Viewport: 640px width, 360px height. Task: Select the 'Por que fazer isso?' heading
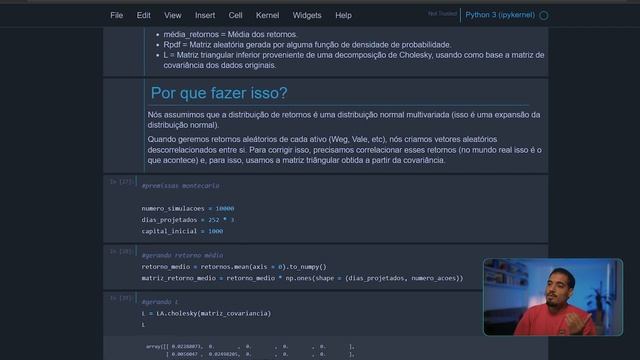[219, 93]
